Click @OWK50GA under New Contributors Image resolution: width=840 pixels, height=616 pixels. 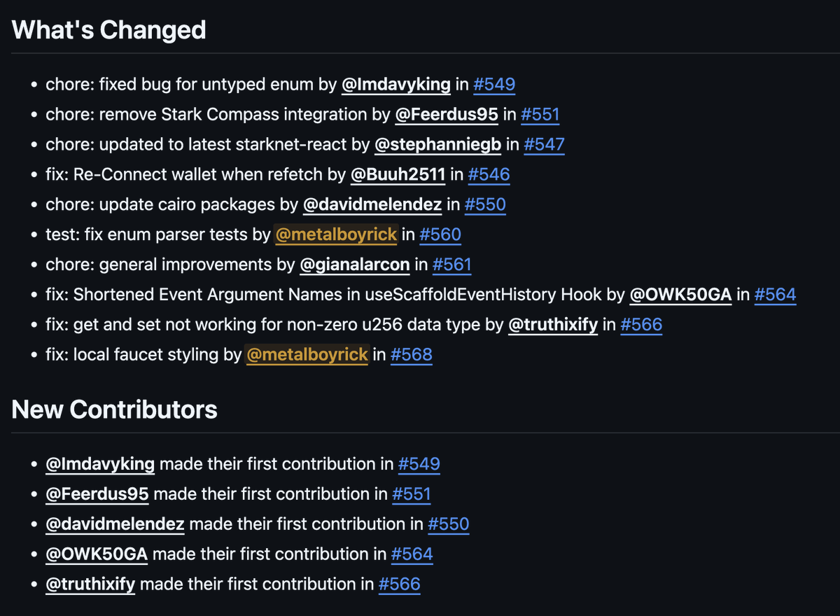[x=97, y=554]
